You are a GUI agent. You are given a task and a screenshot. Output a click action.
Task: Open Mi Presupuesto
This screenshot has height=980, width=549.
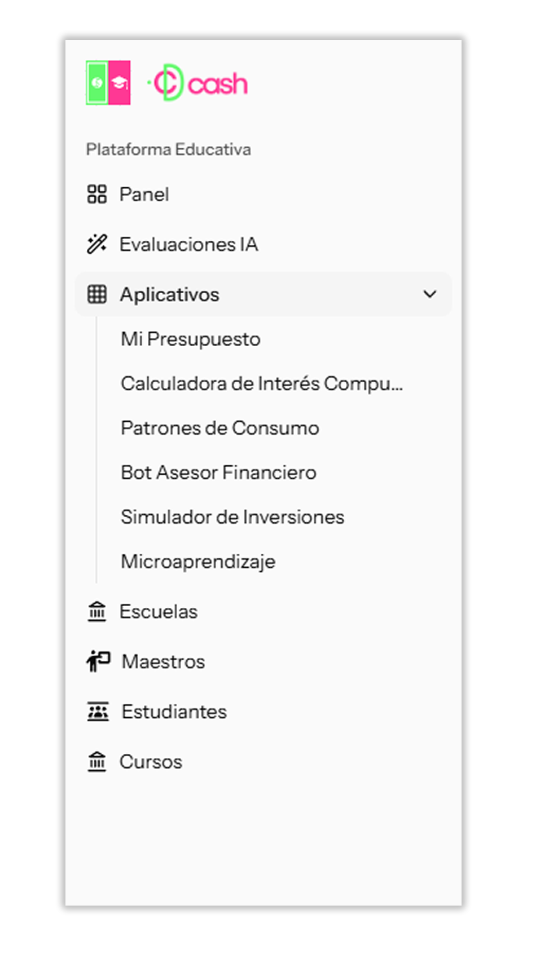(190, 338)
